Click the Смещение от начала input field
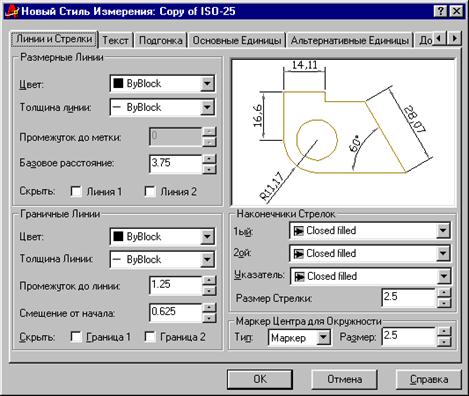The image size is (469, 396). 176,313
